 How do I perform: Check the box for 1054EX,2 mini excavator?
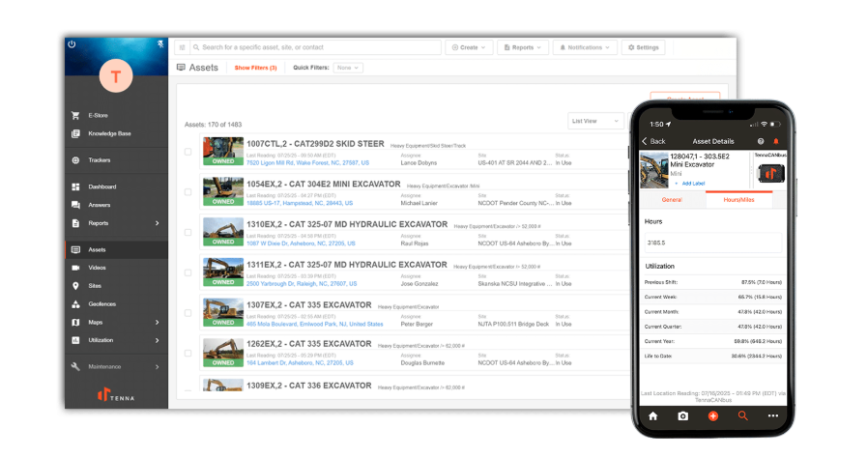click(x=188, y=192)
